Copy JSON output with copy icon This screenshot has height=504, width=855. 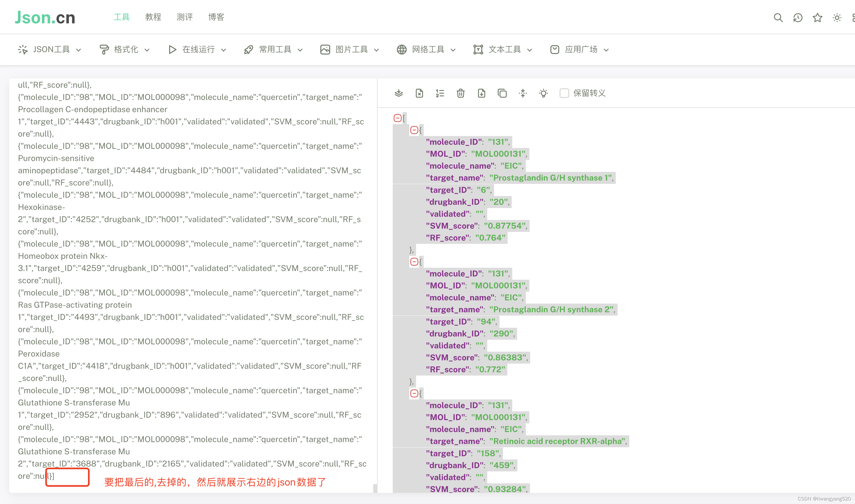coord(502,93)
